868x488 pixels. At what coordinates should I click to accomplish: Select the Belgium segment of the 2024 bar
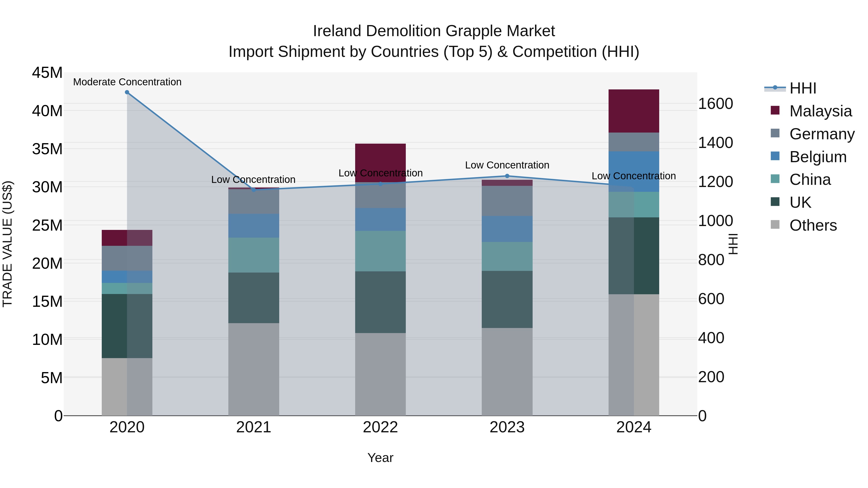tap(634, 172)
